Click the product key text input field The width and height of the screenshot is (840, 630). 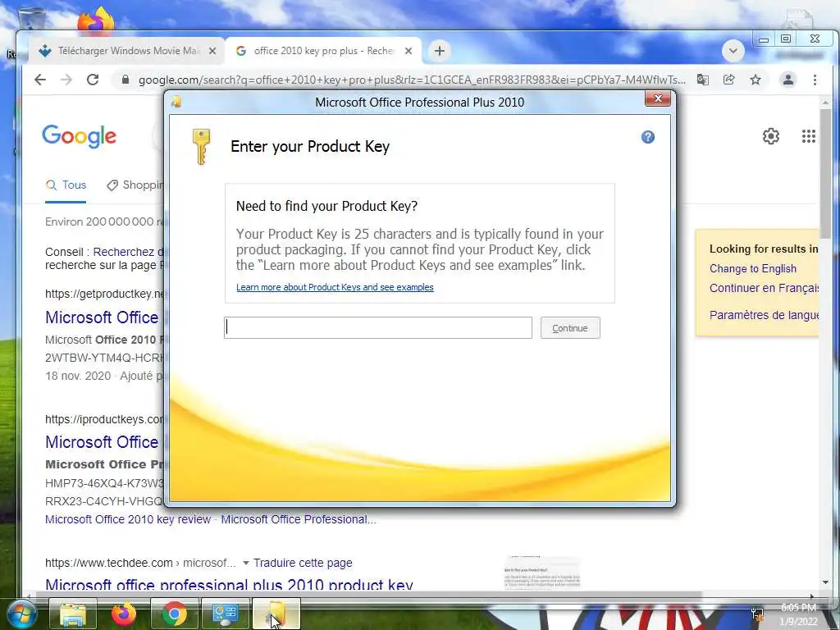377,327
